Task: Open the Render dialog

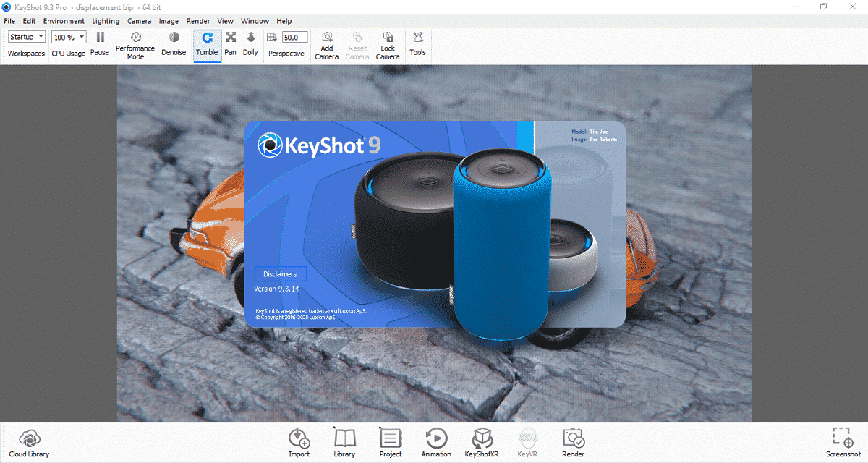Action: [x=574, y=443]
